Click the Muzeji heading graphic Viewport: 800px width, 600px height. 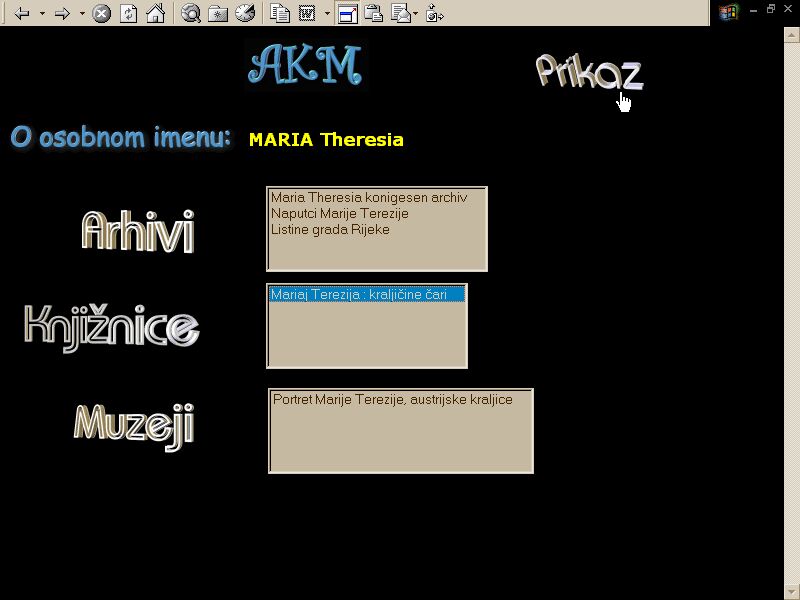tap(134, 424)
